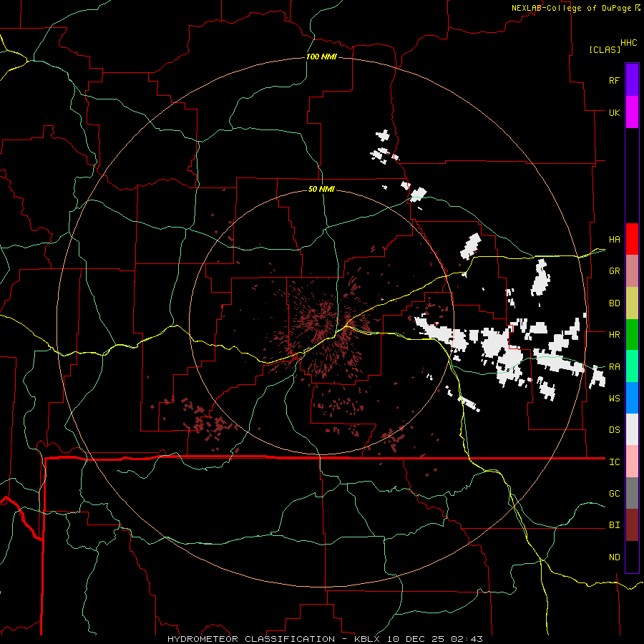Click the GR pinkish-brown legend swatch
Screen dimensions: 644x644
[632, 271]
